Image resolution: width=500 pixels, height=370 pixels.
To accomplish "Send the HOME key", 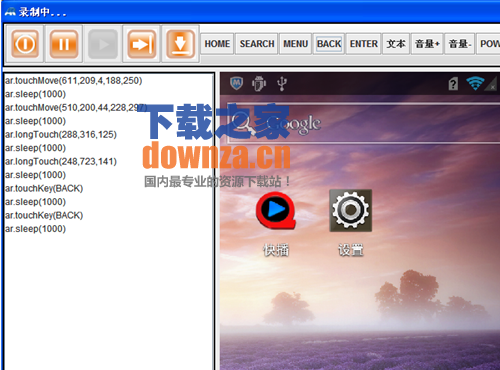I will 217,44.
